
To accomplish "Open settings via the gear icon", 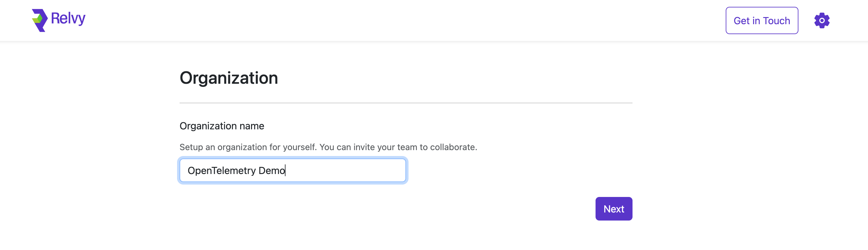I will (822, 20).
